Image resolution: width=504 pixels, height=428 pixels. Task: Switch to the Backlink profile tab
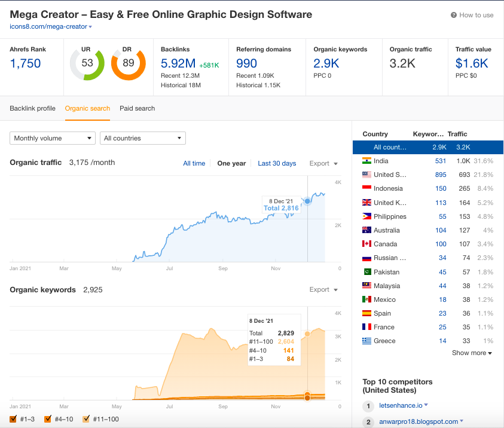pyautogui.click(x=32, y=109)
